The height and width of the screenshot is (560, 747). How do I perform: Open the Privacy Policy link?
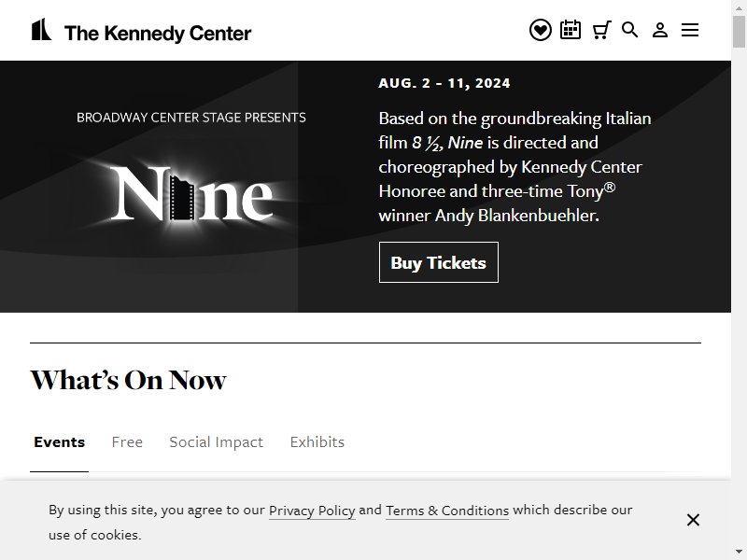point(312,511)
